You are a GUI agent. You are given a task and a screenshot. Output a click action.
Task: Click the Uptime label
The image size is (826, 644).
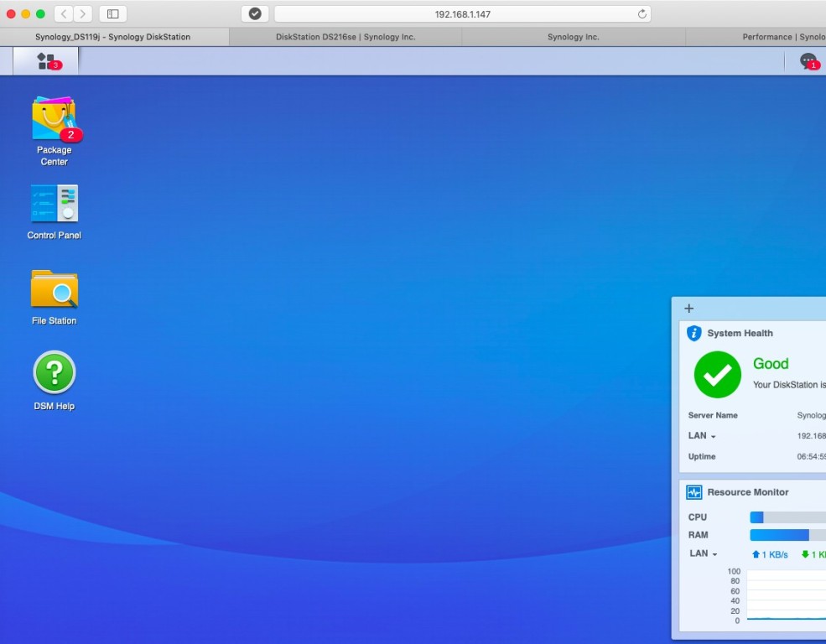[702, 456]
